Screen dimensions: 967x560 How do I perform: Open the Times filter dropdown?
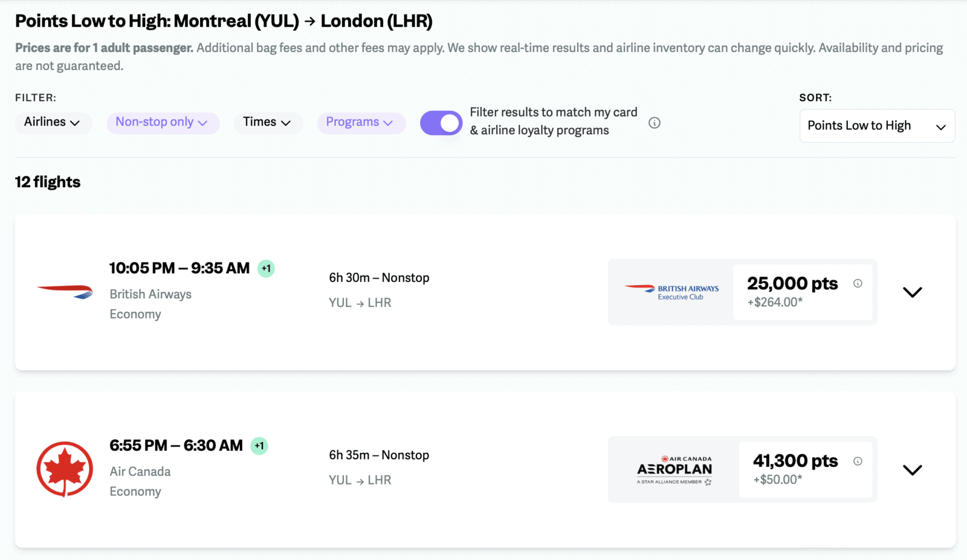(x=268, y=123)
